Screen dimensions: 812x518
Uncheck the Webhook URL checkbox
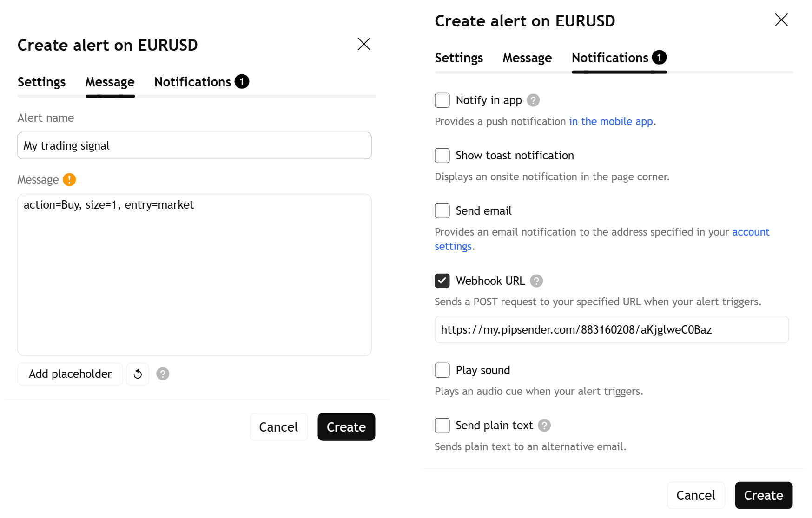point(442,281)
